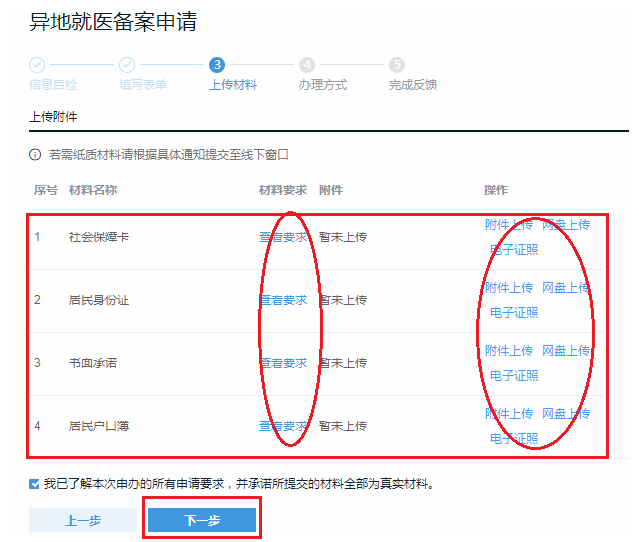Toggle the agreement checkbox for truthful materials
Viewport: 639px width, 542px height.
pos(35,484)
